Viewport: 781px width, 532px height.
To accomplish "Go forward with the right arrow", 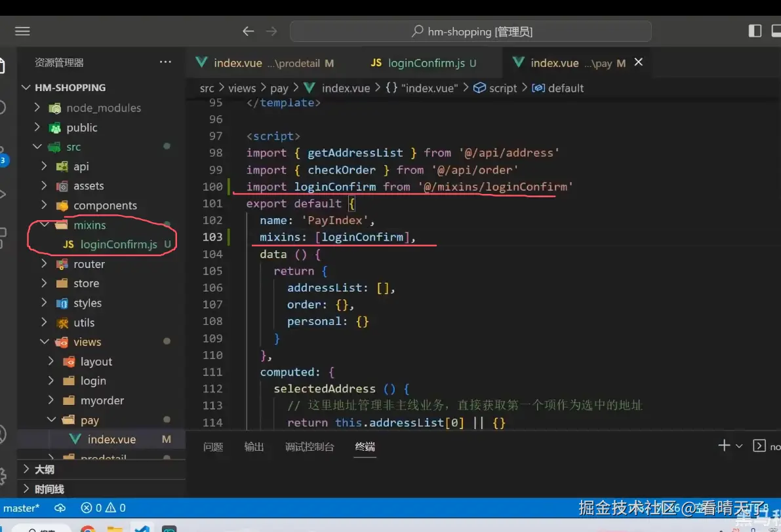I will (x=271, y=31).
